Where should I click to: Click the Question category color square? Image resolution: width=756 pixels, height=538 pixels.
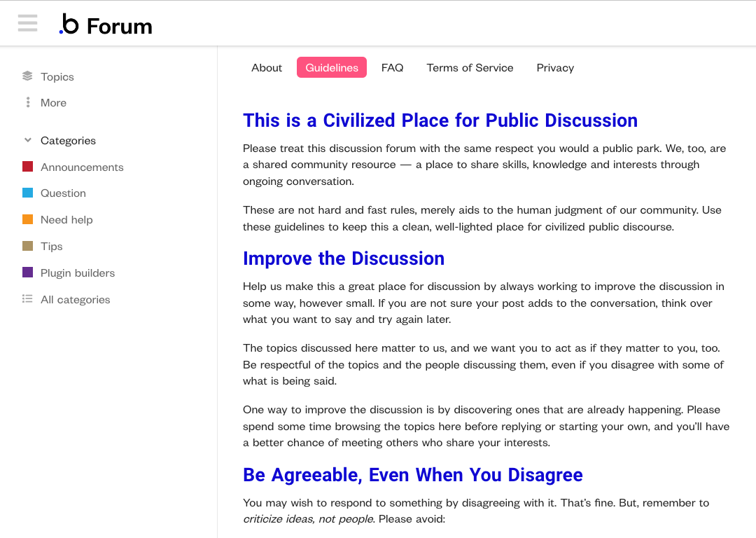(x=27, y=193)
